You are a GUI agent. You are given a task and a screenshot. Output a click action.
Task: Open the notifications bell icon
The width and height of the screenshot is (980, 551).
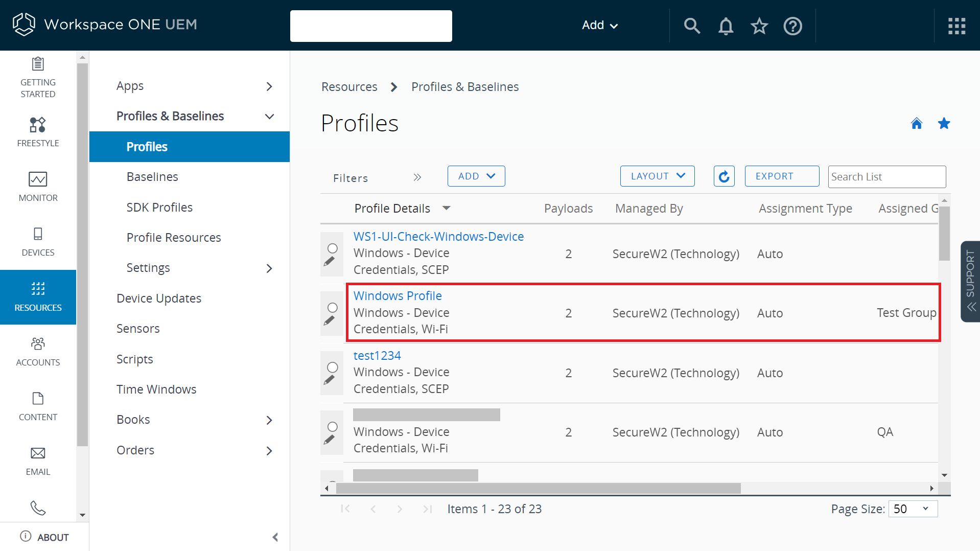pyautogui.click(x=726, y=26)
